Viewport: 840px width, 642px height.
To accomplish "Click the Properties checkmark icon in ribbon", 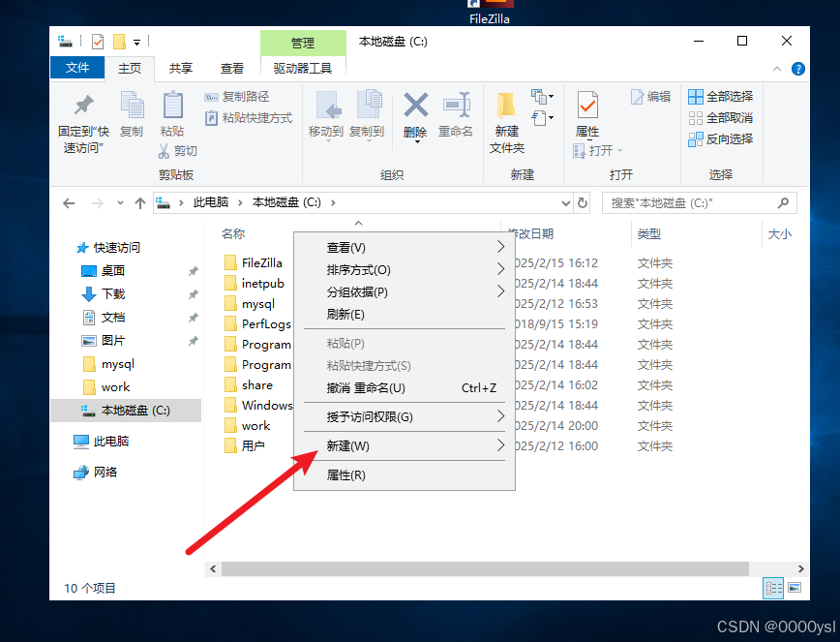I will point(587,105).
